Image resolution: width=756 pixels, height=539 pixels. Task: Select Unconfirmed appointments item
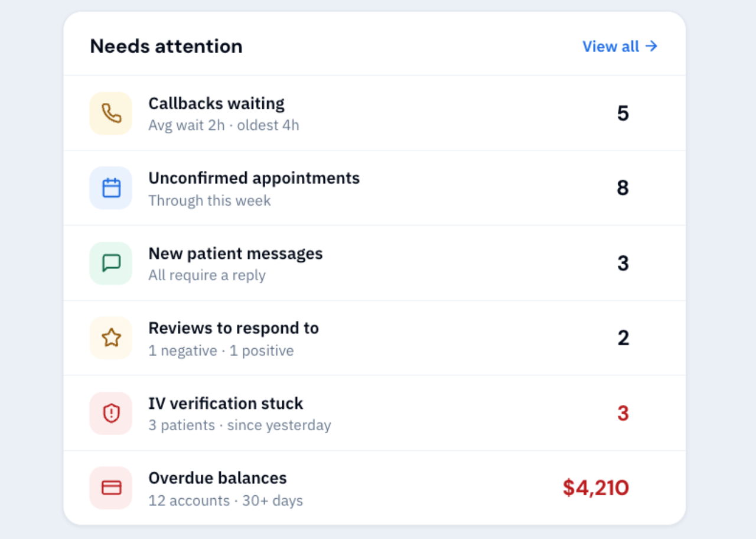click(374, 188)
